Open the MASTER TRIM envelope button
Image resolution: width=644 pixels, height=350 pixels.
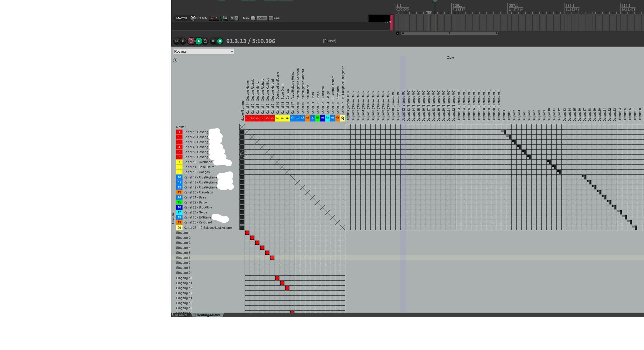(x=262, y=18)
